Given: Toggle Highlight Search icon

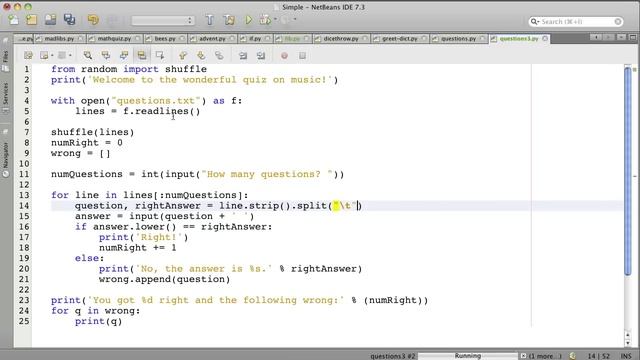Looking at the screenshot, I should (x=142, y=56).
